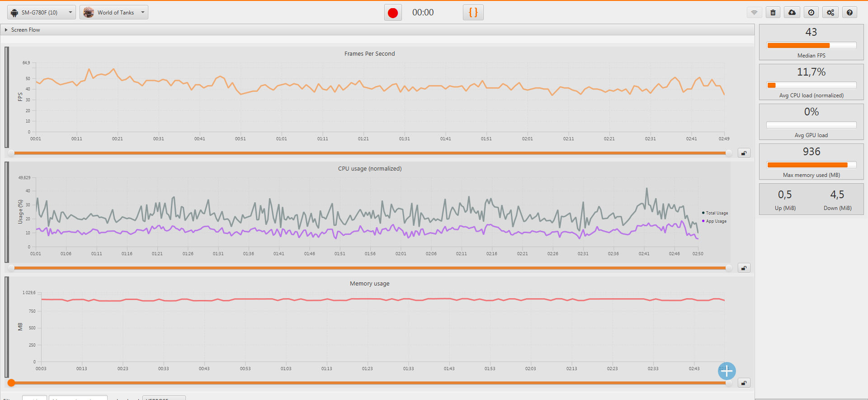Click the Wi-Fi connection icon
The image size is (868, 400).
coord(754,13)
